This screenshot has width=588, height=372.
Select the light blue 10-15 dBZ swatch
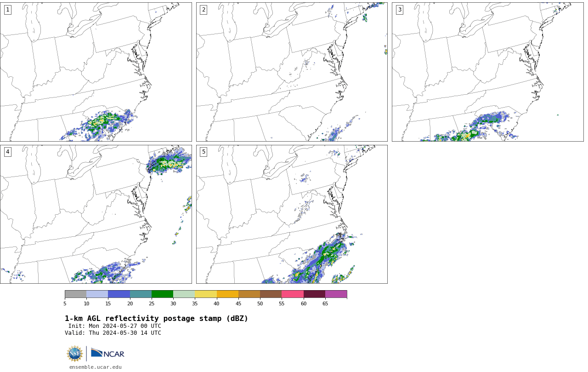(x=97, y=294)
